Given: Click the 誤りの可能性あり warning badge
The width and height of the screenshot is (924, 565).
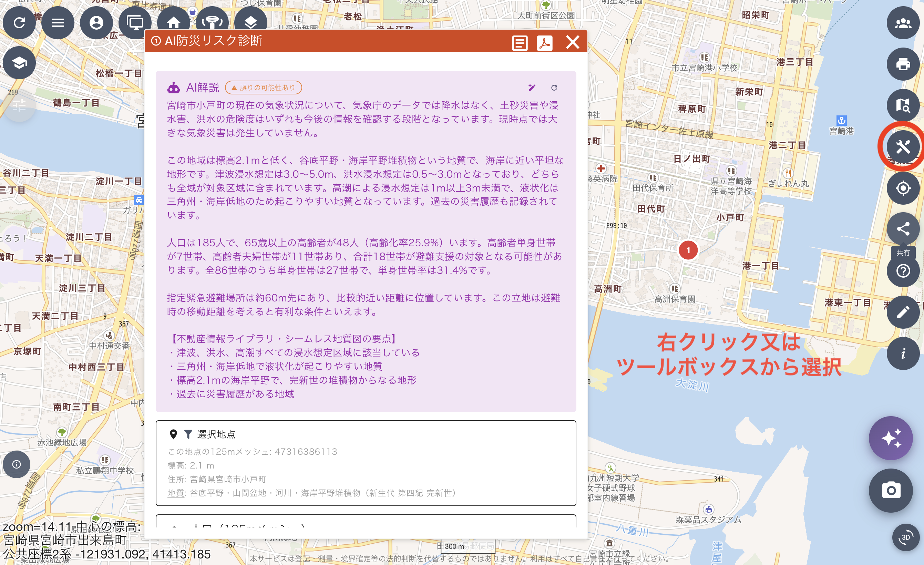Looking at the screenshot, I should [x=263, y=88].
